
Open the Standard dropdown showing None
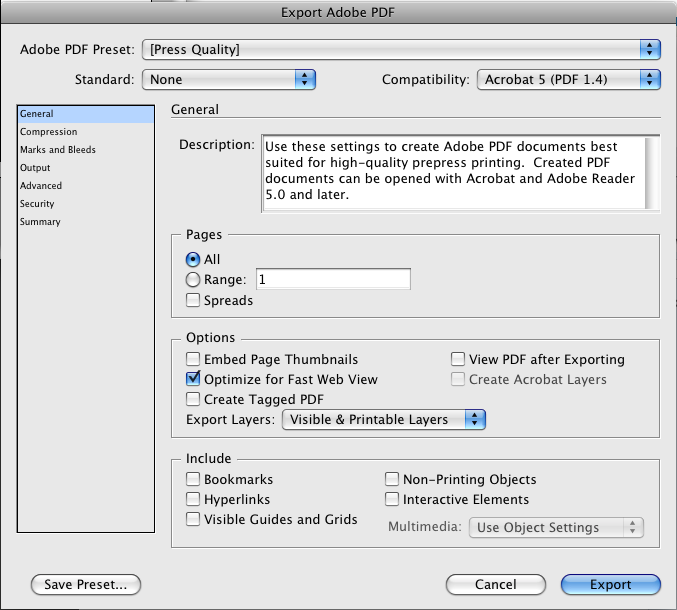click(229, 79)
